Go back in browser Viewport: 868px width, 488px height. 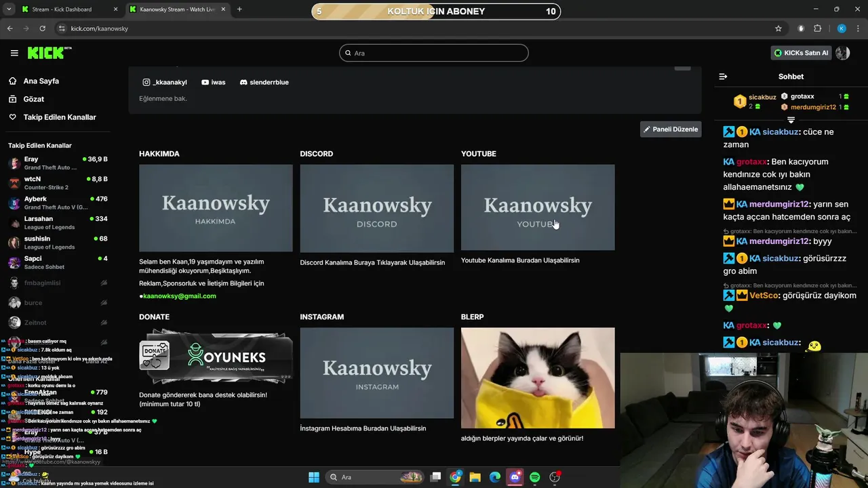click(9, 28)
